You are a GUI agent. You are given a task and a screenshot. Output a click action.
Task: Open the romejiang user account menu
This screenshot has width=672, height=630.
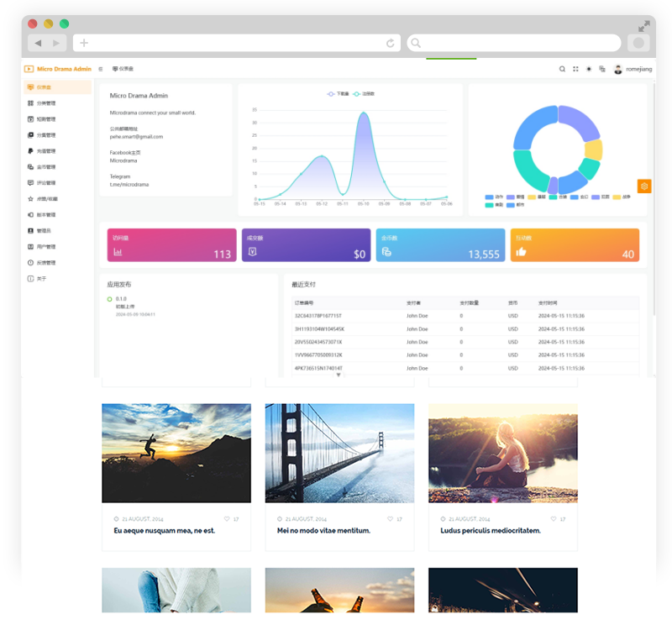click(x=632, y=69)
